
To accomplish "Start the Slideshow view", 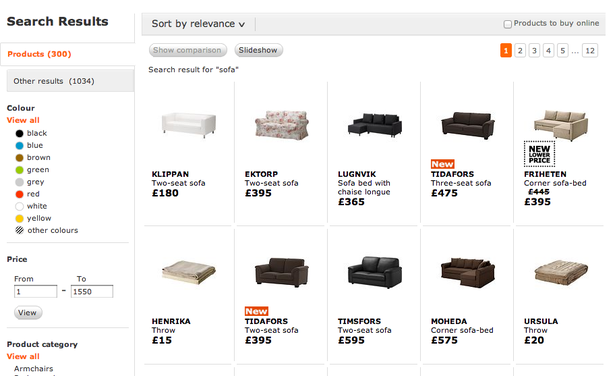I will click(x=258, y=50).
